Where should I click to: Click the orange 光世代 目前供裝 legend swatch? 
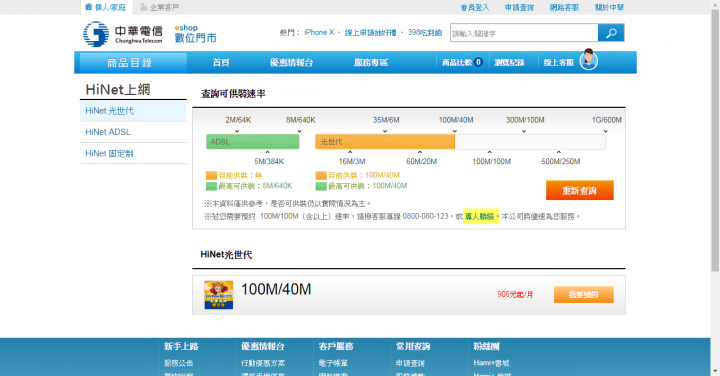[x=321, y=175]
